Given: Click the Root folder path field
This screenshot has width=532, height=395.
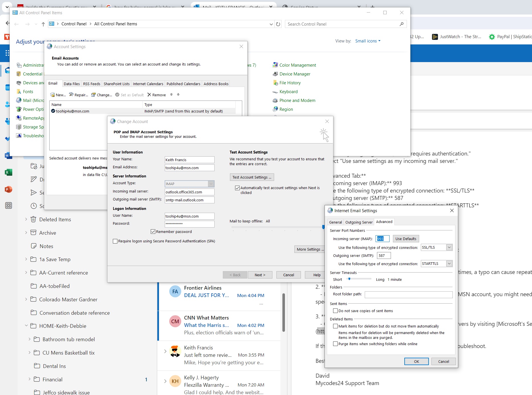Looking at the screenshot, I should click(x=409, y=295).
